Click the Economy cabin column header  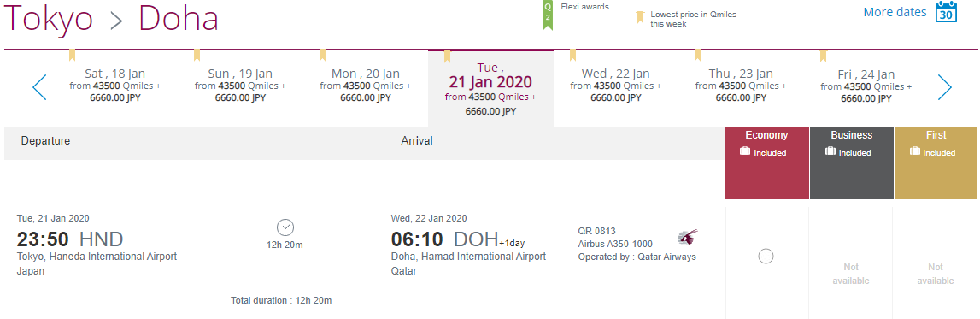pos(767,163)
